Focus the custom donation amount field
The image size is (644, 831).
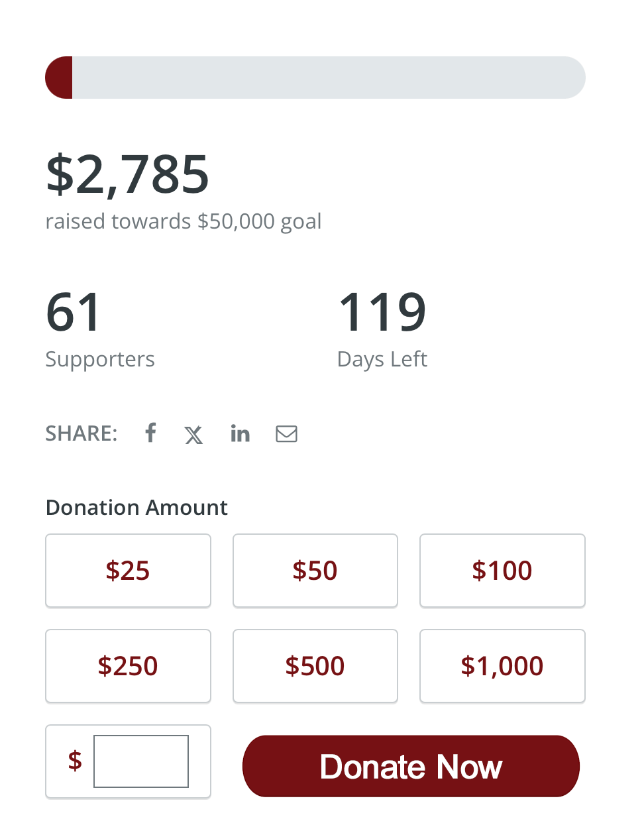[x=141, y=761]
